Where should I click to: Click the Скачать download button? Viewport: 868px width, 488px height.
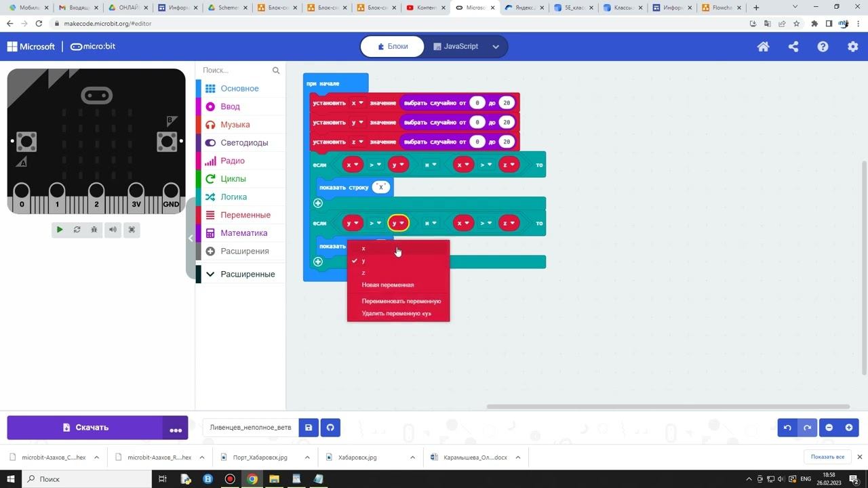85,428
